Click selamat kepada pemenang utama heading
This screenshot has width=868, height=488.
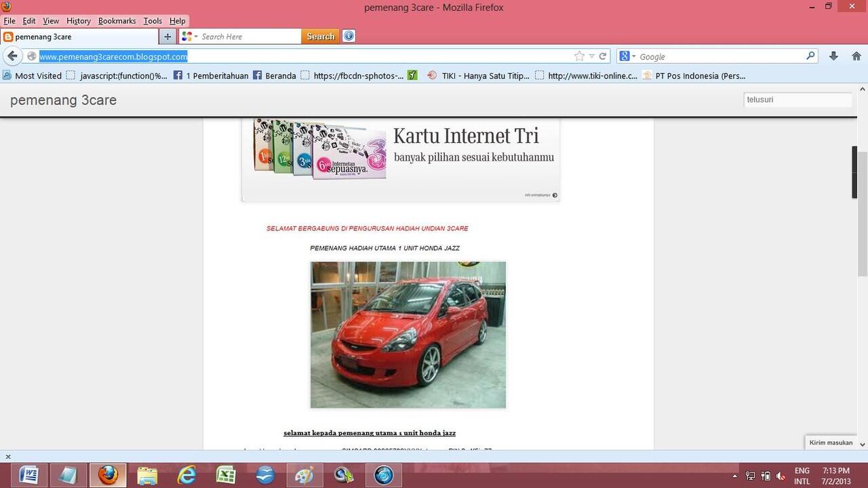point(370,432)
